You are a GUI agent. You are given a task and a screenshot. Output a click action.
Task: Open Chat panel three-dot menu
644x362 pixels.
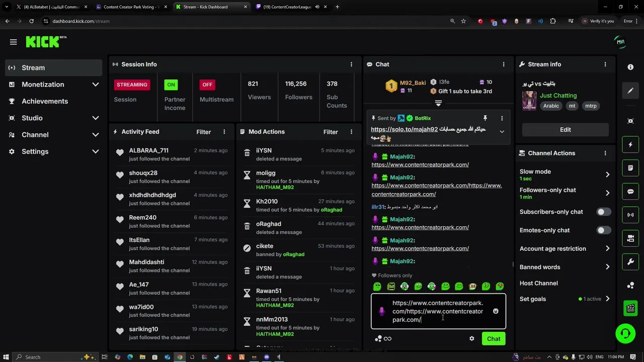(x=503, y=64)
